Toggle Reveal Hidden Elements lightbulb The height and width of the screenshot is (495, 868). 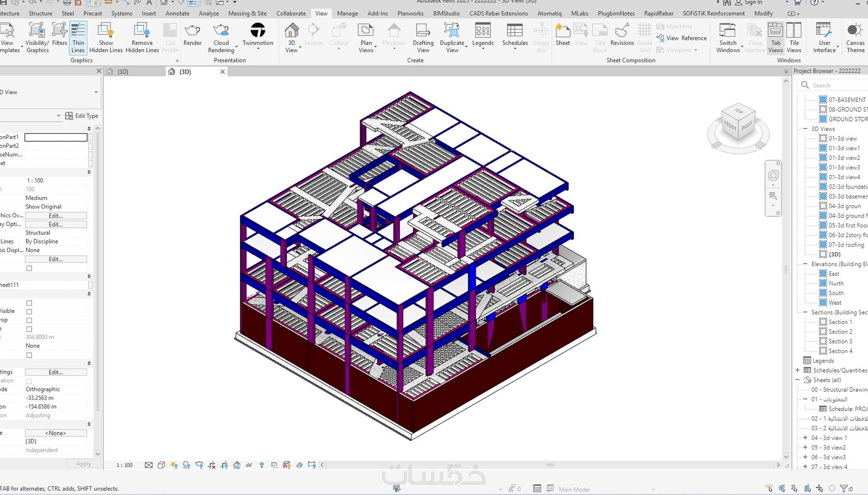tap(262, 465)
